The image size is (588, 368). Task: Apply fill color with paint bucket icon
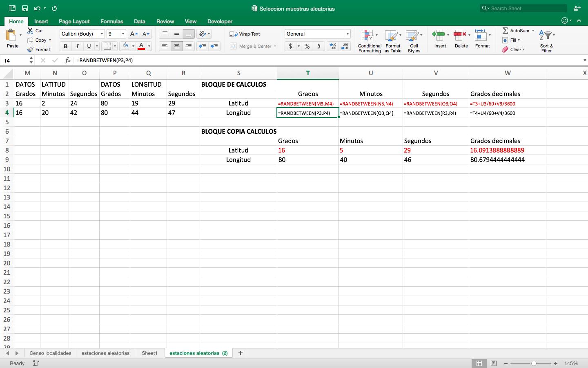(x=125, y=46)
